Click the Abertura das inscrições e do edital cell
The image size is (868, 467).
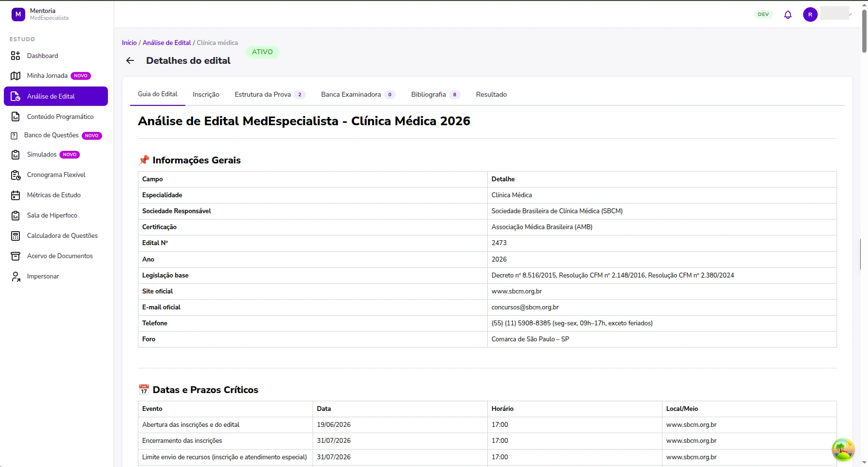tap(225, 425)
